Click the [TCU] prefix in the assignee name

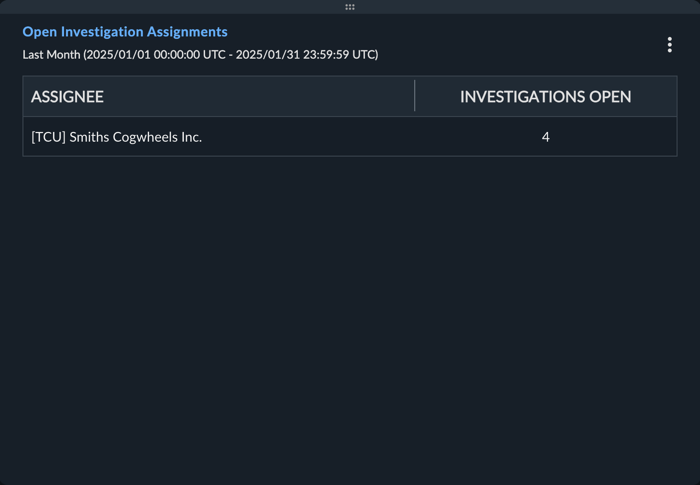pyautogui.click(x=48, y=137)
